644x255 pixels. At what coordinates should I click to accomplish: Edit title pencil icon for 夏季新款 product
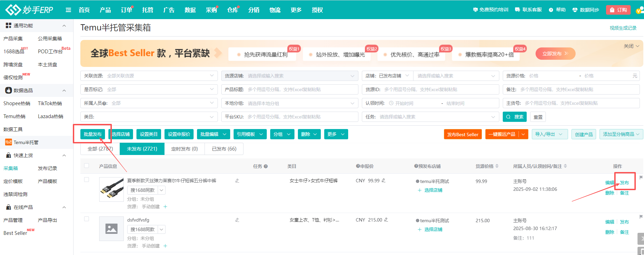point(237,181)
